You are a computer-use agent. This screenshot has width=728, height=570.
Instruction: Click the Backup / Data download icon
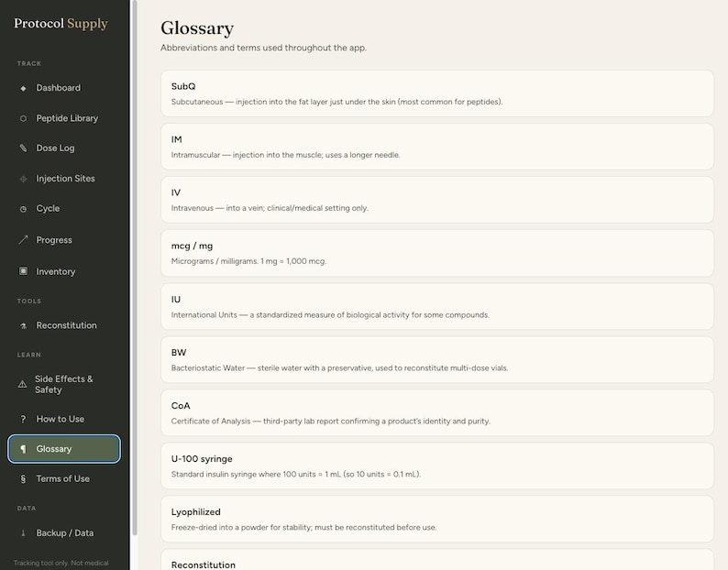click(23, 532)
